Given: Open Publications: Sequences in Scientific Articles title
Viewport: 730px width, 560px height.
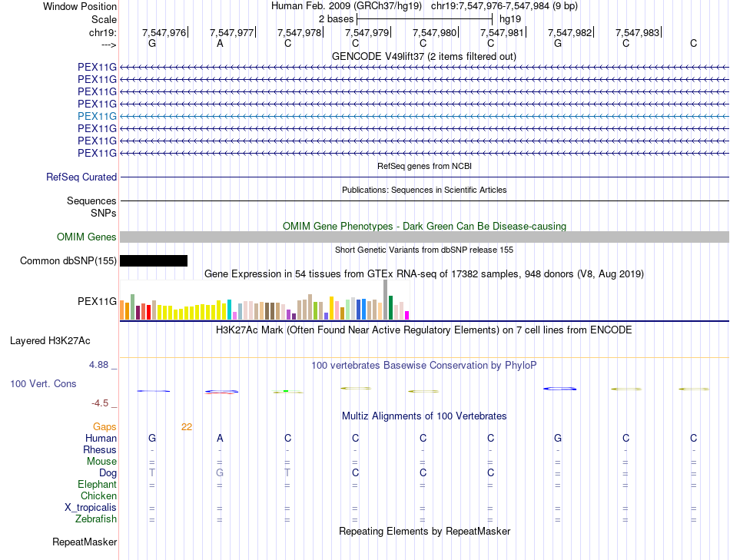Looking at the screenshot, I should (x=424, y=190).
